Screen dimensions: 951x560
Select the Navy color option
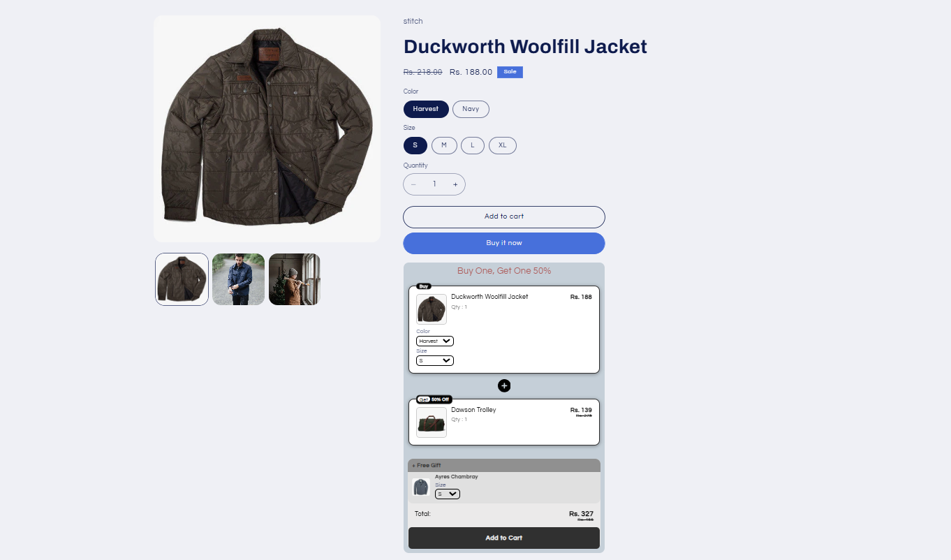471,109
